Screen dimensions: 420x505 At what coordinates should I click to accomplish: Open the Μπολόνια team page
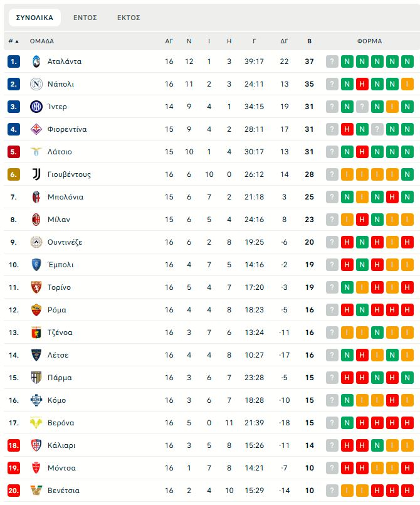pos(65,197)
